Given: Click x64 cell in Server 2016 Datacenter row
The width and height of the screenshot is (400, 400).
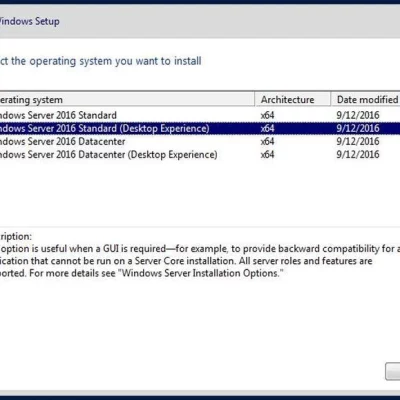Looking at the screenshot, I should point(267,141).
